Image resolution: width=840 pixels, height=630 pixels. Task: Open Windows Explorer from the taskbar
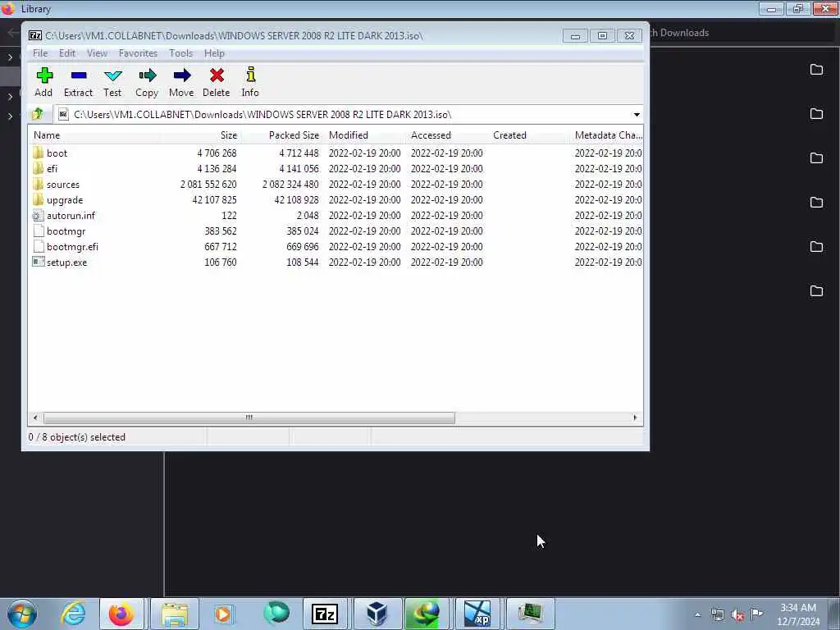point(175,614)
